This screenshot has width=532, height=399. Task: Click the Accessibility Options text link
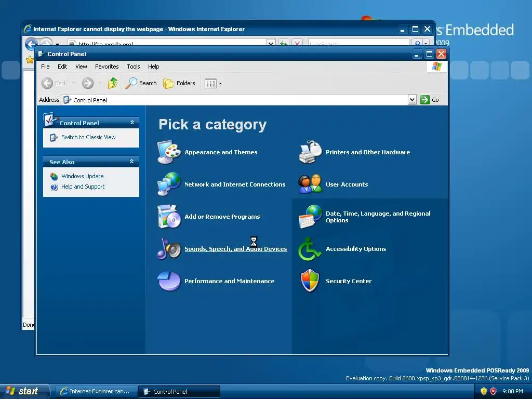pos(356,249)
